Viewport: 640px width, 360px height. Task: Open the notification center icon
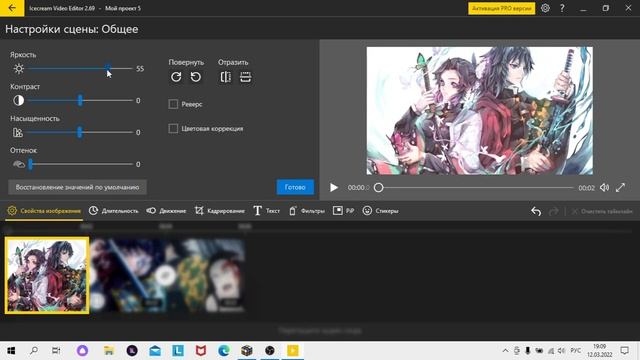click(624, 351)
